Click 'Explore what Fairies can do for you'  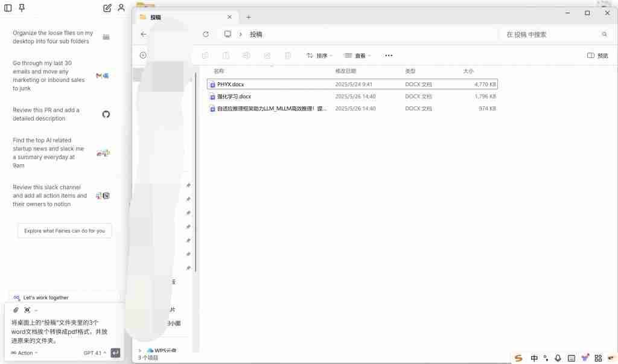pos(64,231)
